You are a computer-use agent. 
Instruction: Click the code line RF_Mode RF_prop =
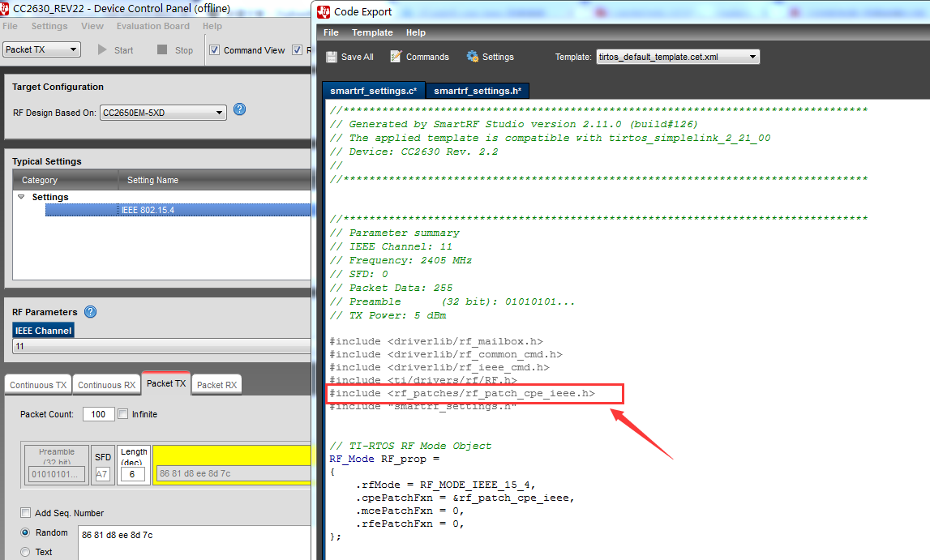[x=384, y=459]
